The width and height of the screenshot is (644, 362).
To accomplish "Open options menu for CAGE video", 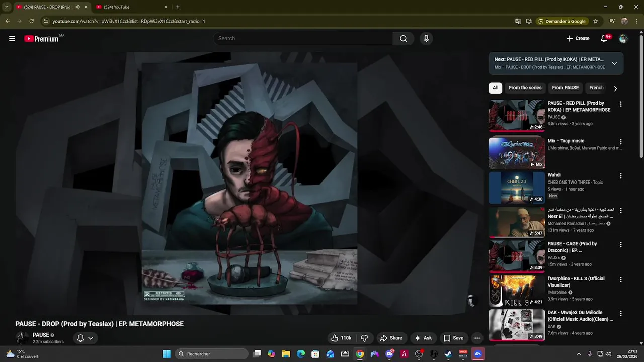I will click(x=620, y=245).
